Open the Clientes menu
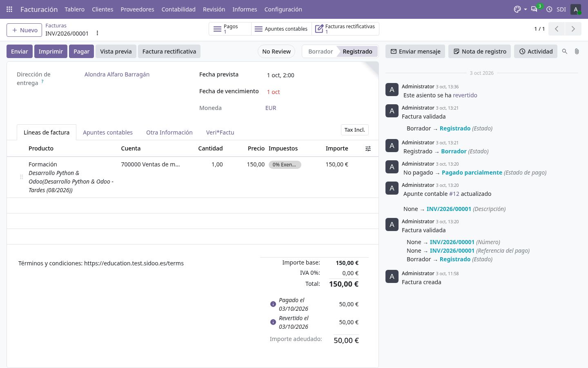Image resolution: width=588 pixels, height=368 pixels. point(102,9)
